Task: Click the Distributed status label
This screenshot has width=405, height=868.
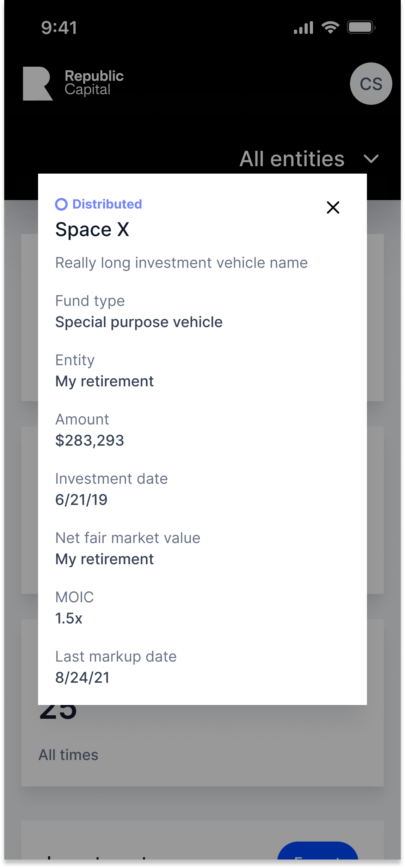Action: coord(107,204)
